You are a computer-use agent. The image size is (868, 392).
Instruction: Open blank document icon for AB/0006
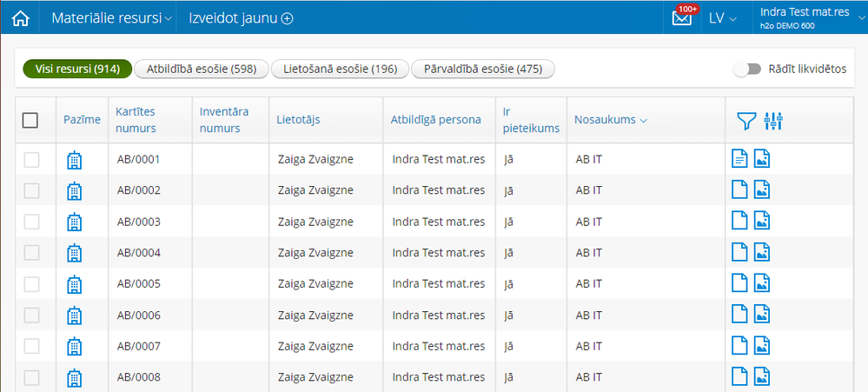(739, 315)
